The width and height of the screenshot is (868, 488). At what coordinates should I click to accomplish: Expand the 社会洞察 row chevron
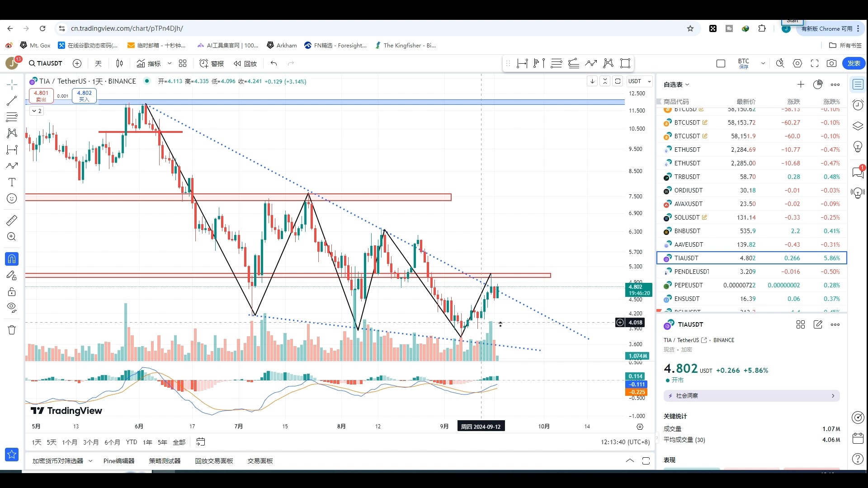coord(833,396)
